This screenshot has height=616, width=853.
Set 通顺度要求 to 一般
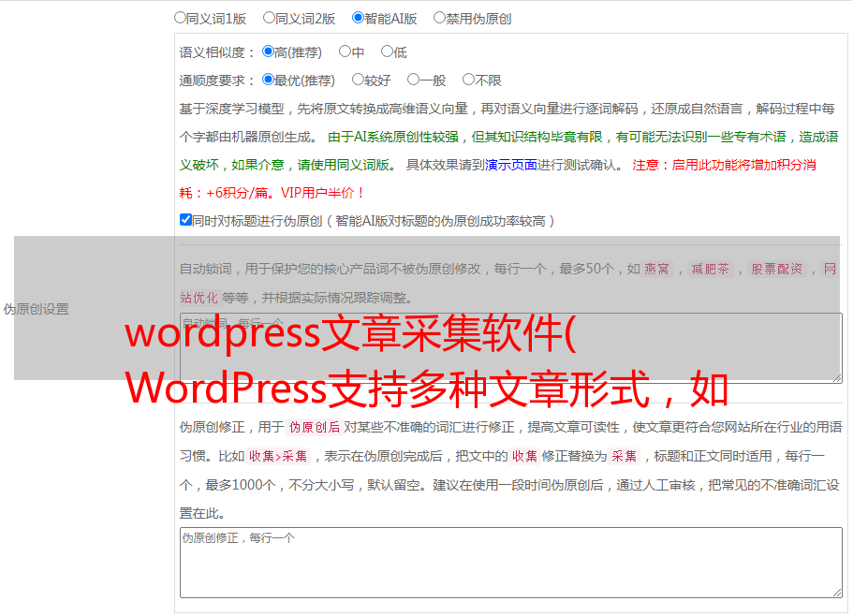coord(414,80)
